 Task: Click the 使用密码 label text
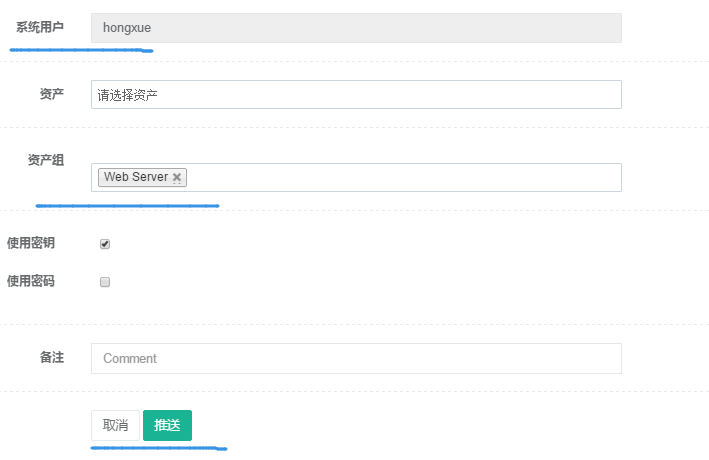click(x=31, y=281)
